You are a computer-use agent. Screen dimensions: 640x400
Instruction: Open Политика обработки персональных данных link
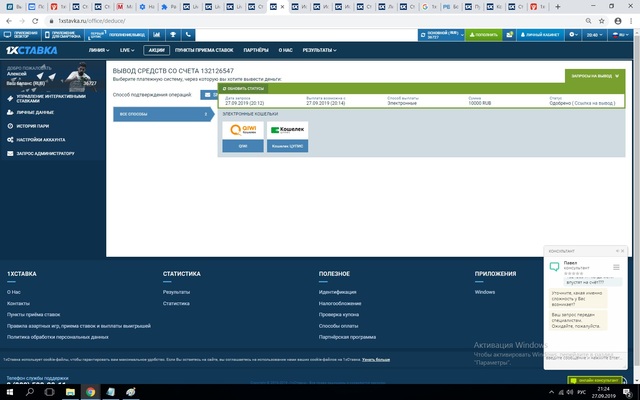(58, 337)
